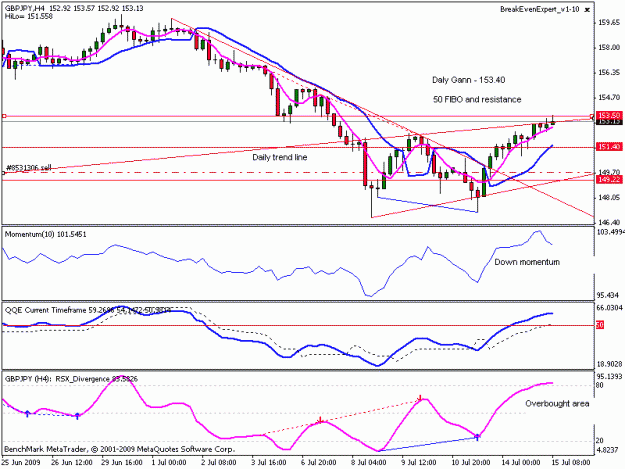Click the 151.40 red price level tag
The width and height of the screenshot is (625, 469).
(609, 147)
